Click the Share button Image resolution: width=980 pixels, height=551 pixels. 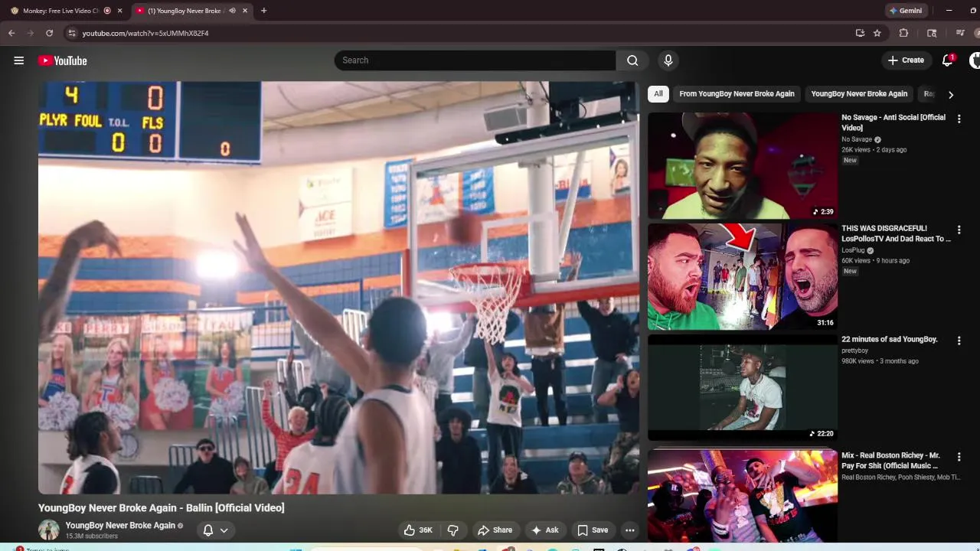click(x=495, y=530)
